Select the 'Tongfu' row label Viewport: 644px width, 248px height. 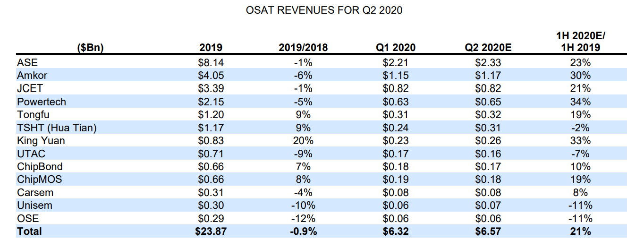33,114
